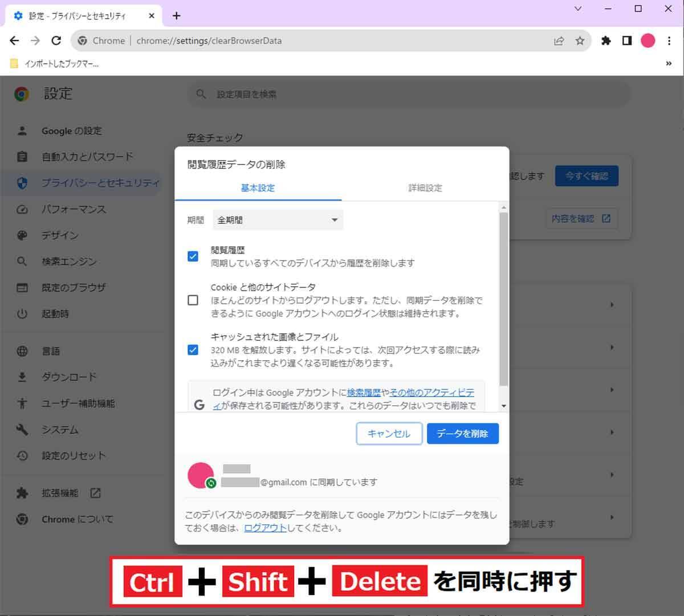Check the Cookie と他のサイトデータ checkbox

click(x=193, y=300)
